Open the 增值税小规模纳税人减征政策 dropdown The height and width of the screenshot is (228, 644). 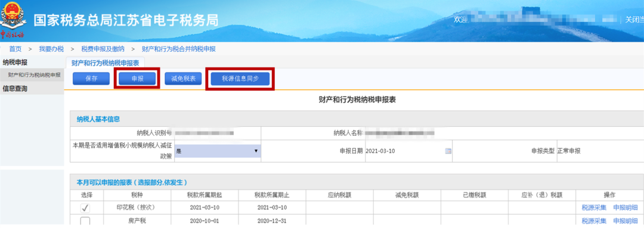pos(218,151)
